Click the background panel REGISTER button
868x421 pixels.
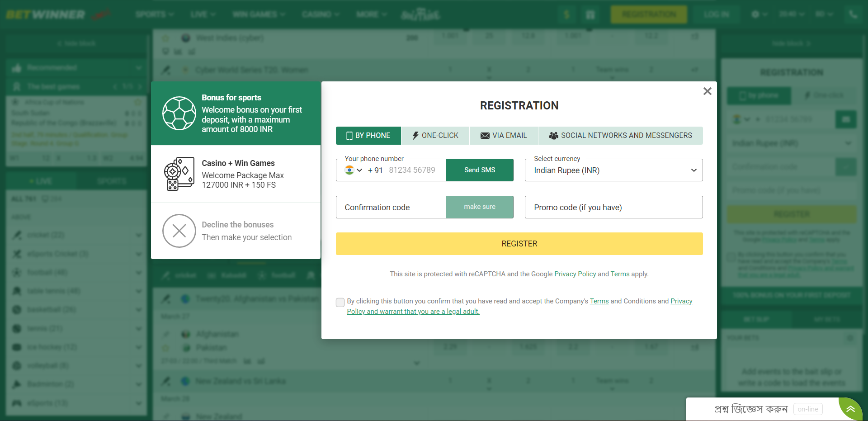(792, 214)
